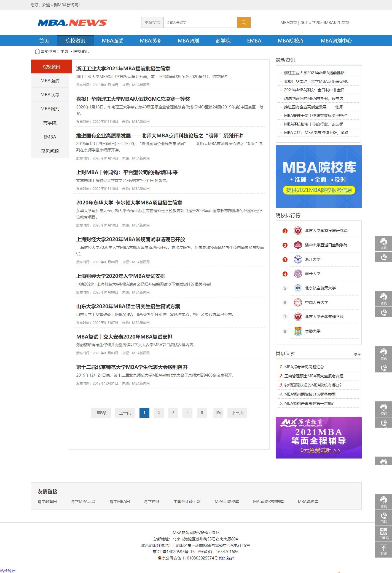Viewport: 392px width, 573px height.
Task: Open friend link 幂学教育网
Action: tap(47, 502)
